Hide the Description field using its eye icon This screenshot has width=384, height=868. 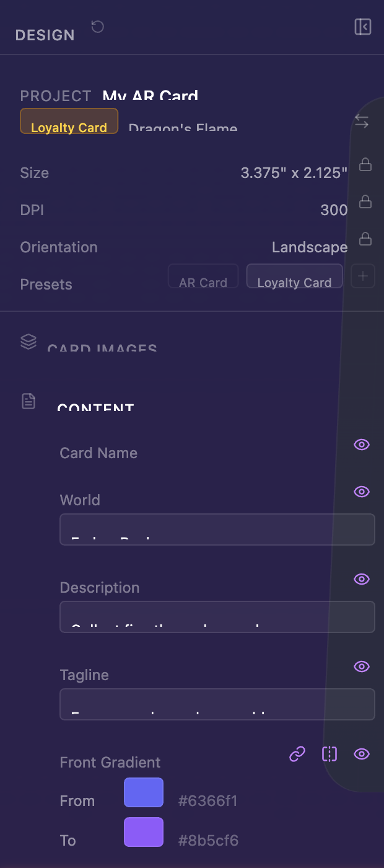(x=362, y=579)
